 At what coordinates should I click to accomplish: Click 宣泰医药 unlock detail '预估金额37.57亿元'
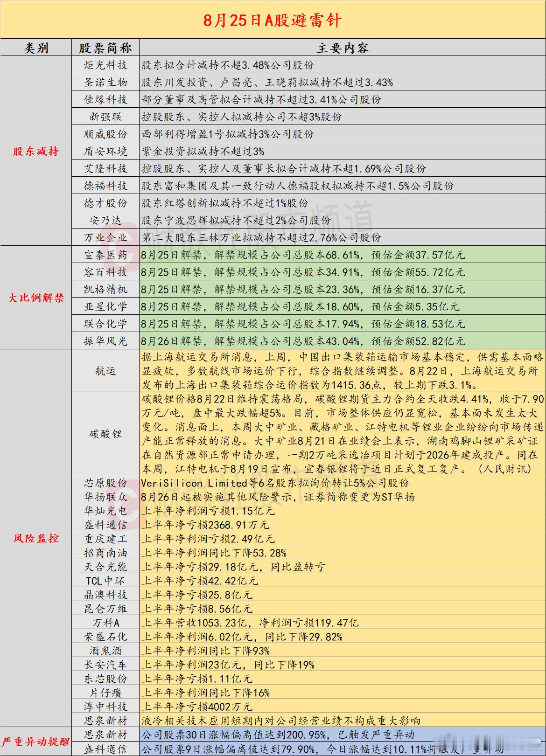point(418,255)
